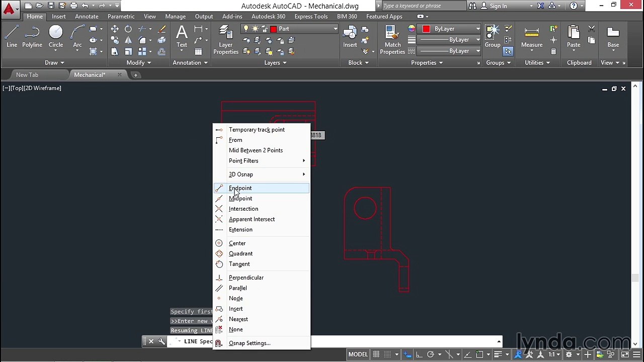644x362 pixels.
Task: Select the multiline Text tool
Action: tap(182, 37)
